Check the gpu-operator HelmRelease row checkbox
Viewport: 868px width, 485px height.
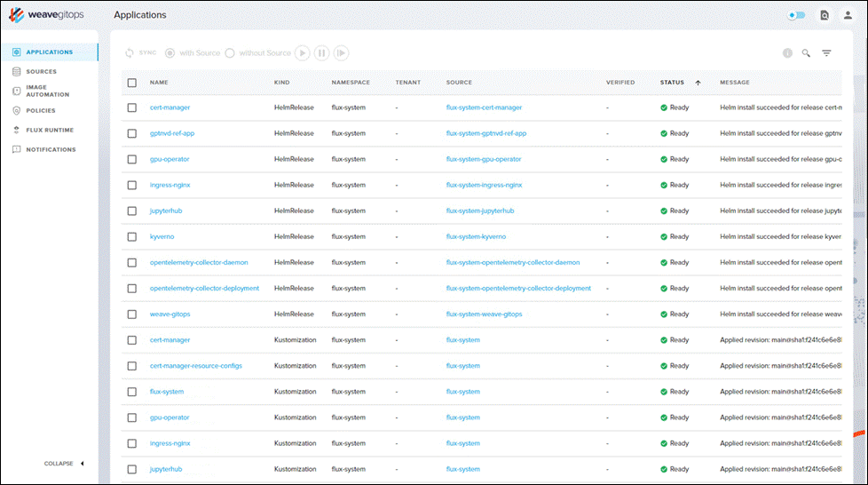[x=131, y=159]
